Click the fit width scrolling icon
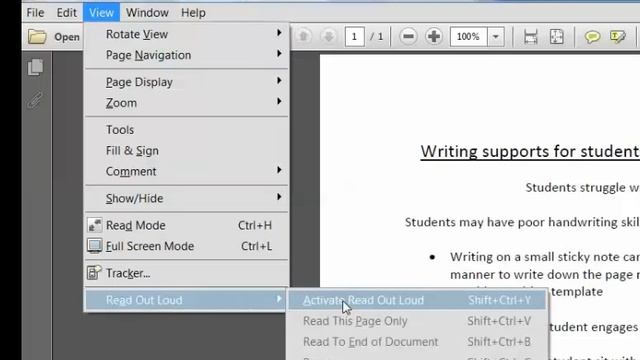This screenshot has height=360, width=640. point(530,37)
